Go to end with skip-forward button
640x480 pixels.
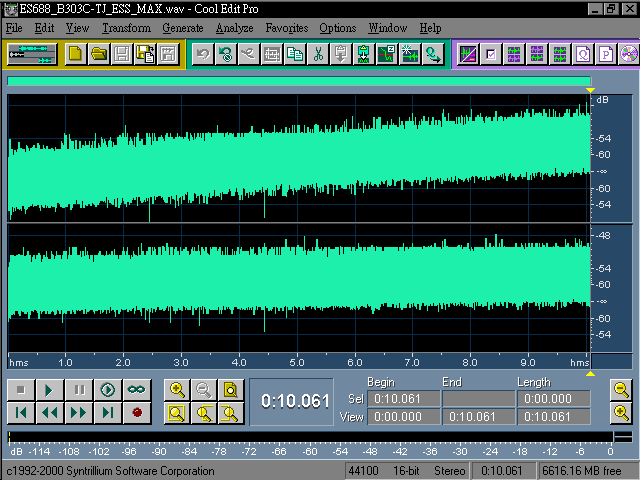click(x=108, y=413)
